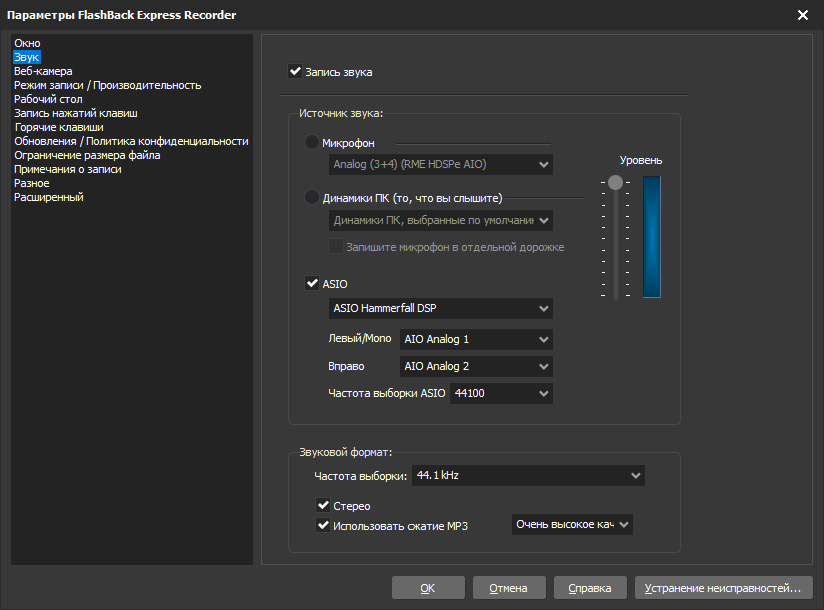Open the Analog (3+4) microphone device dropdown
Viewport: 824px width, 610px height.
coord(440,164)
